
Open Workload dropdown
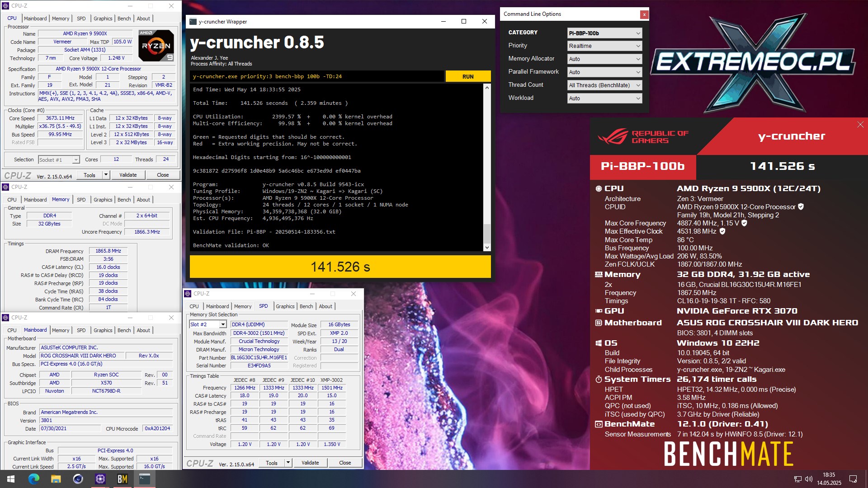(x=604, y=99)
